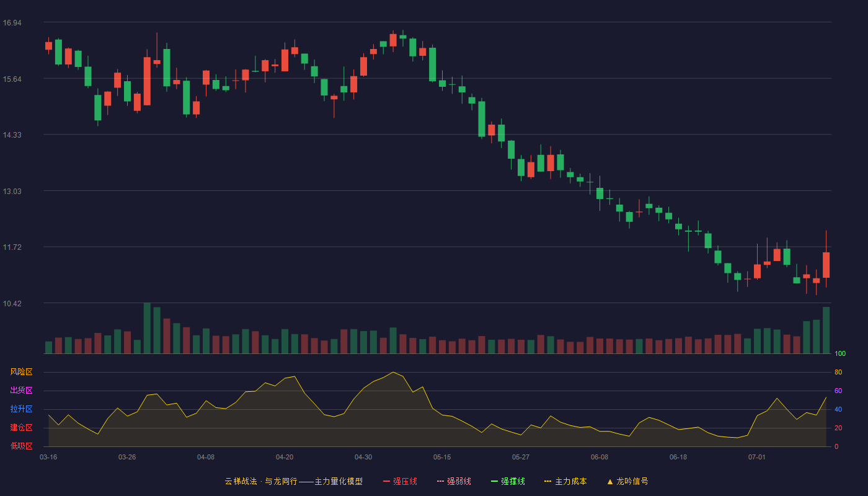Click the green dash icon beside 强撑线
The image size is (868, 496).
click(494, 481)
